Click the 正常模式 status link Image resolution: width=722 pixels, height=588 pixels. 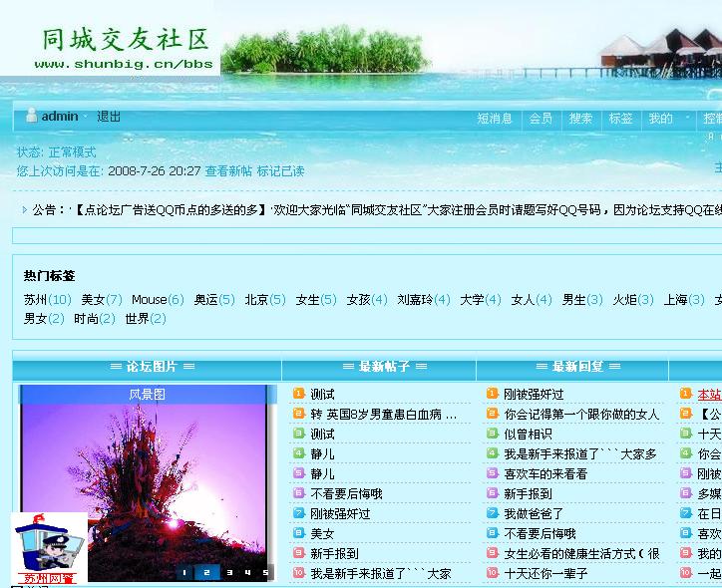[72, 152]
